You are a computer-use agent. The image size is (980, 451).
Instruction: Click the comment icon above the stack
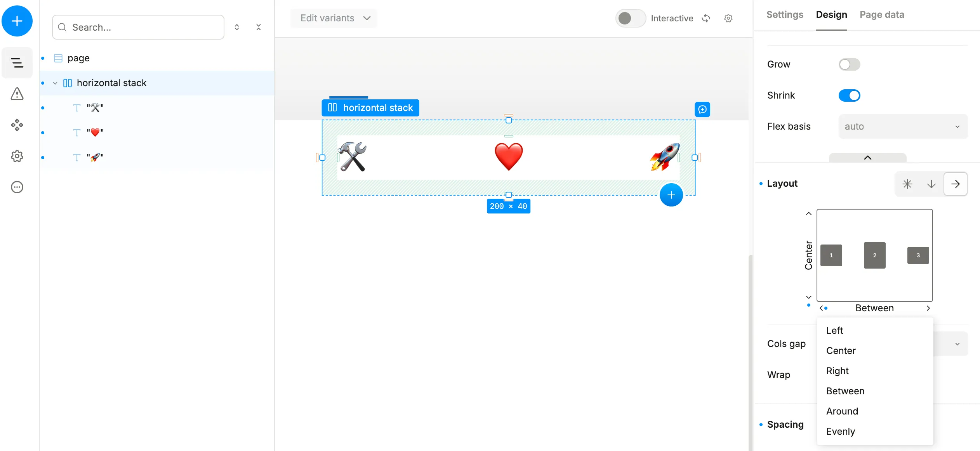click(702, 109)
